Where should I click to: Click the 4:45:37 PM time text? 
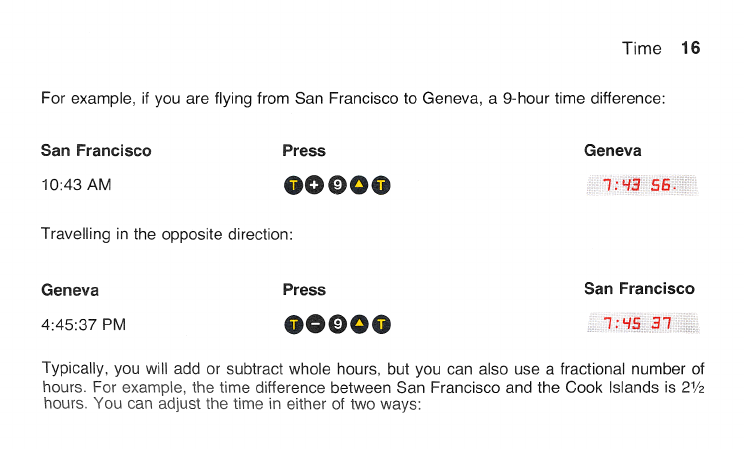84,325
